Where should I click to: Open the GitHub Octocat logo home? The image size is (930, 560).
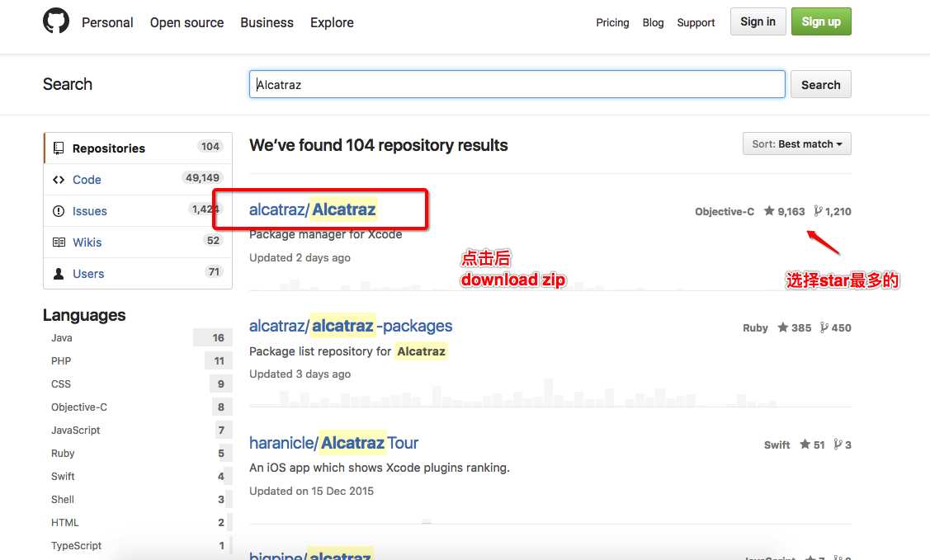click(56, 21)
